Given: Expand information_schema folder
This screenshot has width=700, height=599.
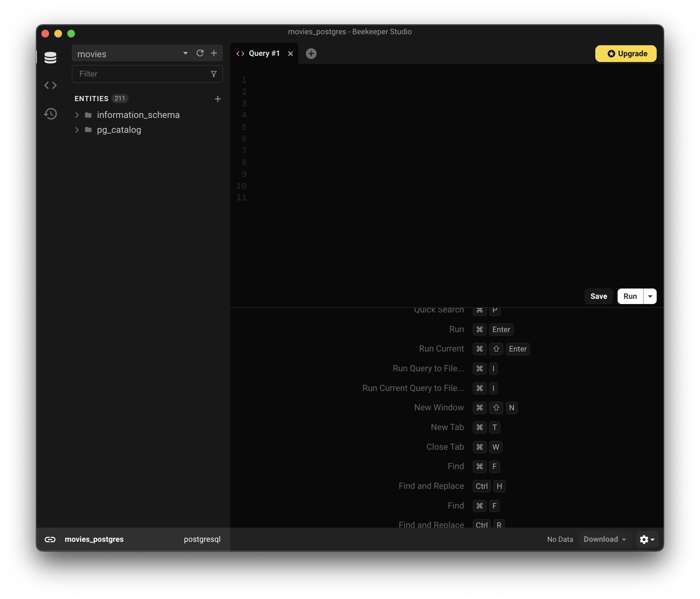Looking at the screenshot, I should tap(77, 115).
